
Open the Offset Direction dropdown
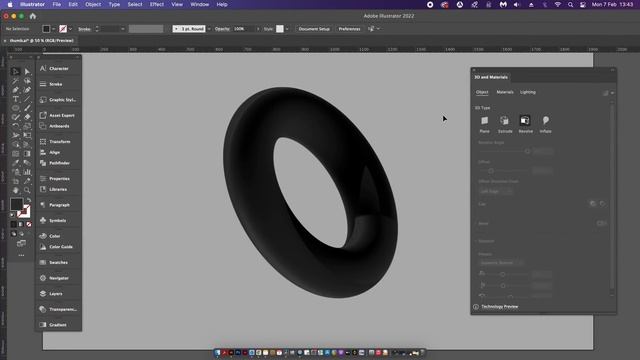pos(496,191)
